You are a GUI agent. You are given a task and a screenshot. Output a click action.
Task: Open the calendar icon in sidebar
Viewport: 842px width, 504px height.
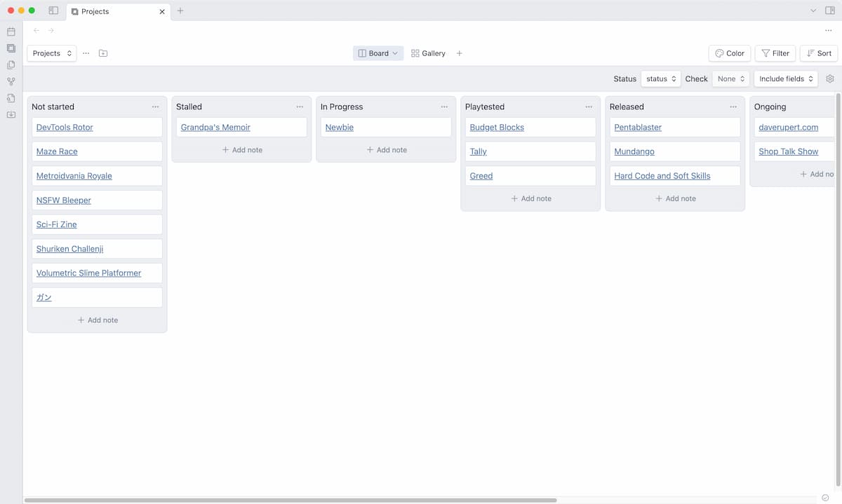click(x=11, y=32)
